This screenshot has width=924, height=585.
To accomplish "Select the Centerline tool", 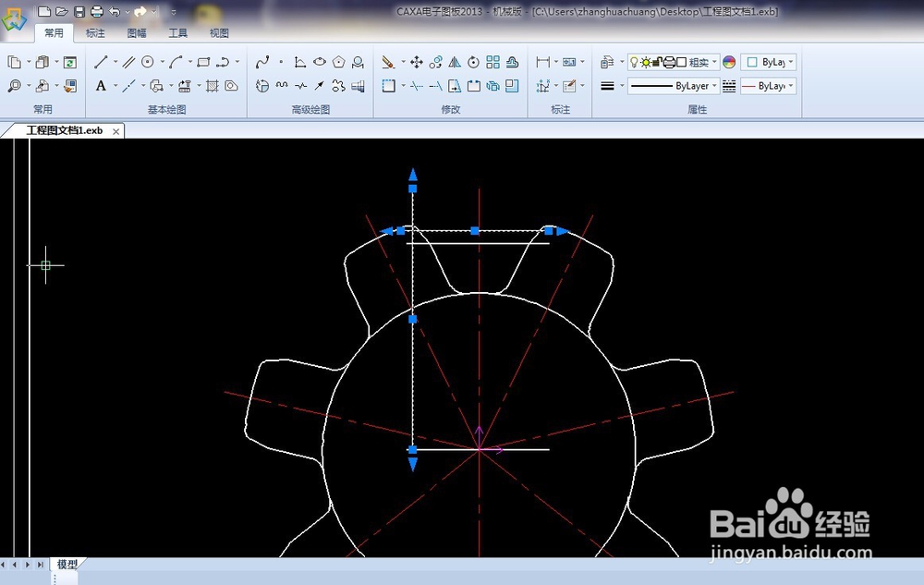I will coord(129,86).
